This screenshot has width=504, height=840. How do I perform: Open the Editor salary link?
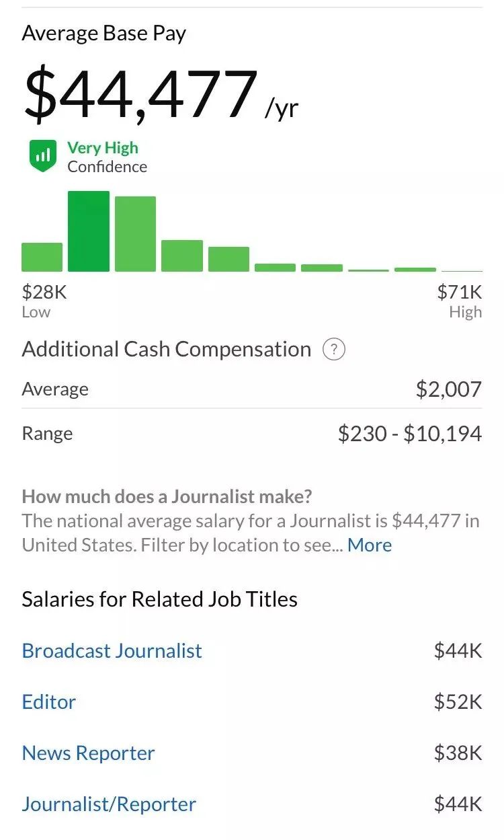(49, 701)
